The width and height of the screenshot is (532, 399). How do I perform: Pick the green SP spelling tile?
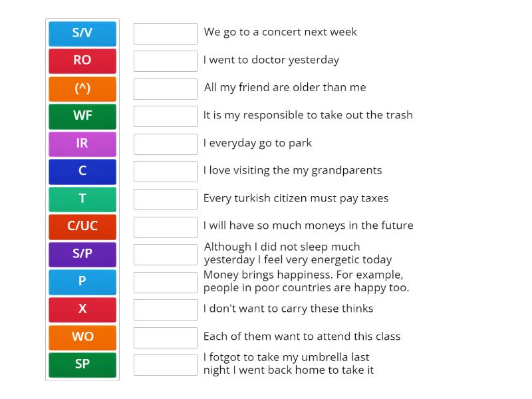82,364
